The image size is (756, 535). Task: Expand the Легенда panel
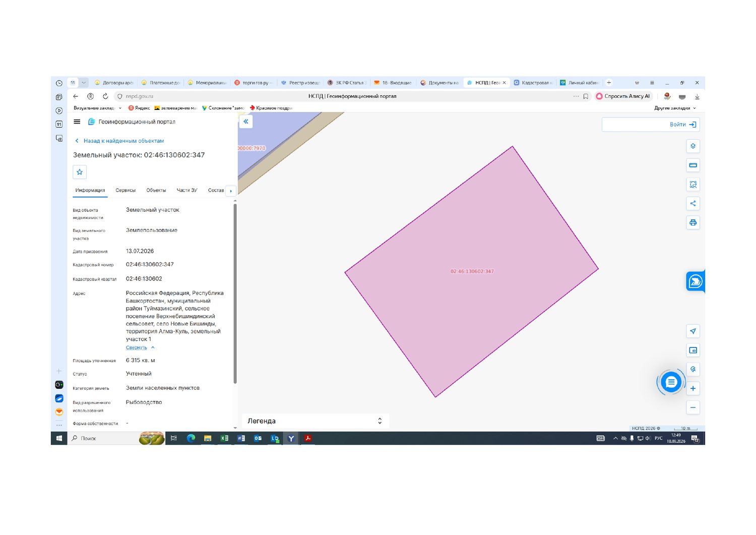click(x=316, y=421)
